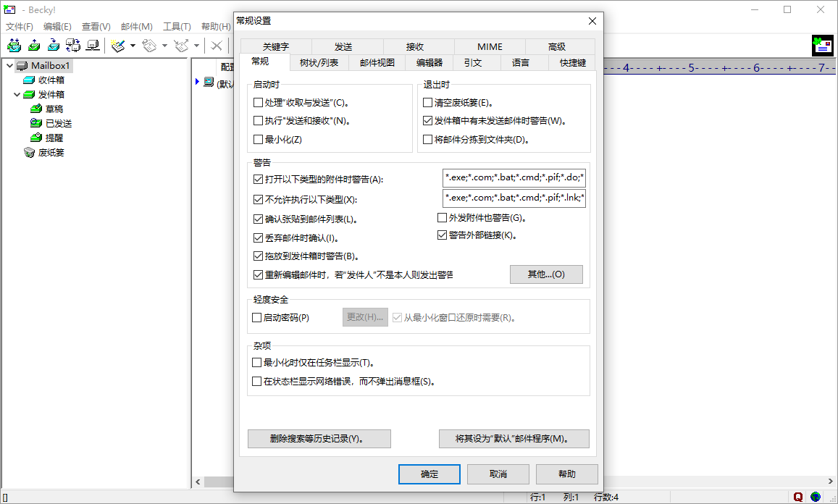838x504 pixels.
Task: Enable 外发附件也警告(G) checkbox
Action: click(442, 217)
